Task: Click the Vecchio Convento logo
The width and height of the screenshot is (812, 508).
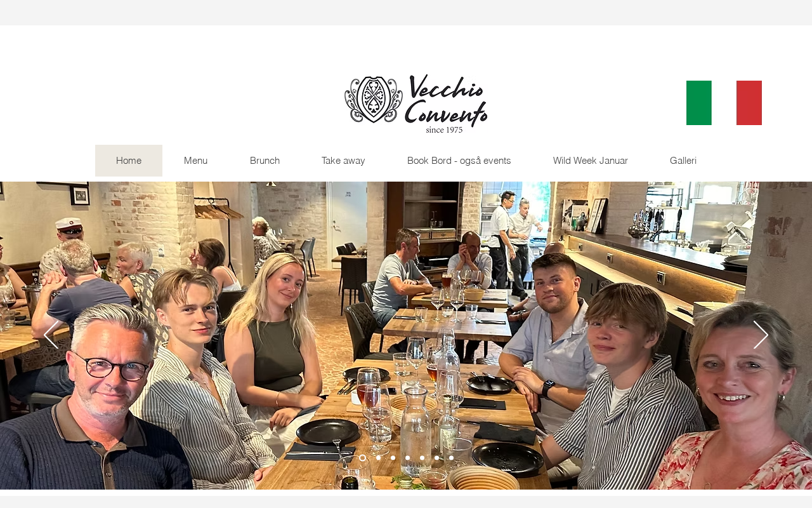Action: pos(416,104)
